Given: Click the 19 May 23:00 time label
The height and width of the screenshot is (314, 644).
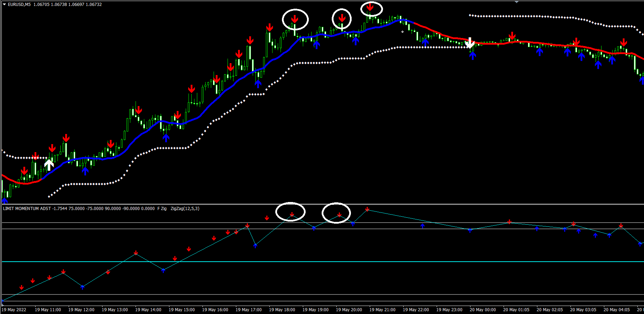Looking at the screenshot, I should 449,310.
